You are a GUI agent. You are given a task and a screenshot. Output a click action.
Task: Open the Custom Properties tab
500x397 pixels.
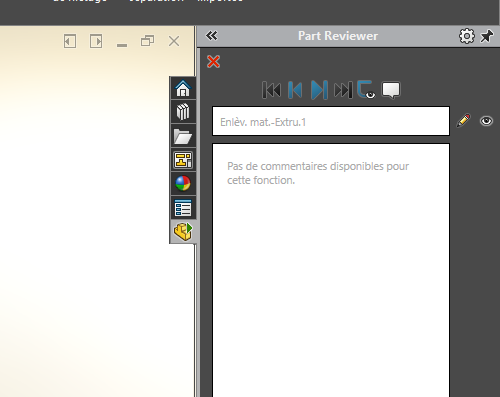(x=183, y=208)
